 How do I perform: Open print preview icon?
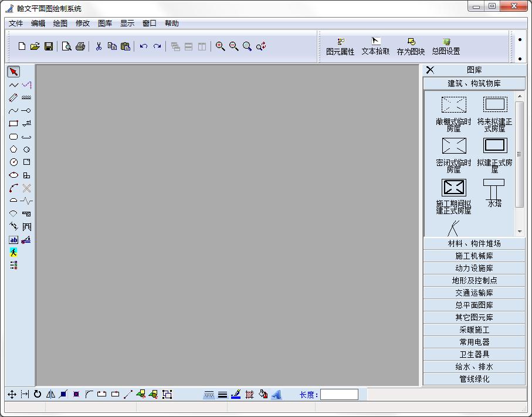point(66,46)
